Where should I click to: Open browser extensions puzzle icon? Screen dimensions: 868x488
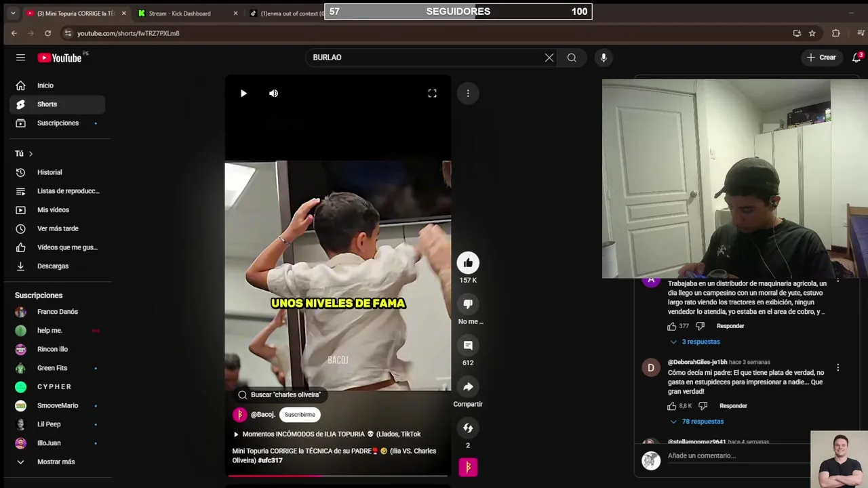(x=835, y=33)
